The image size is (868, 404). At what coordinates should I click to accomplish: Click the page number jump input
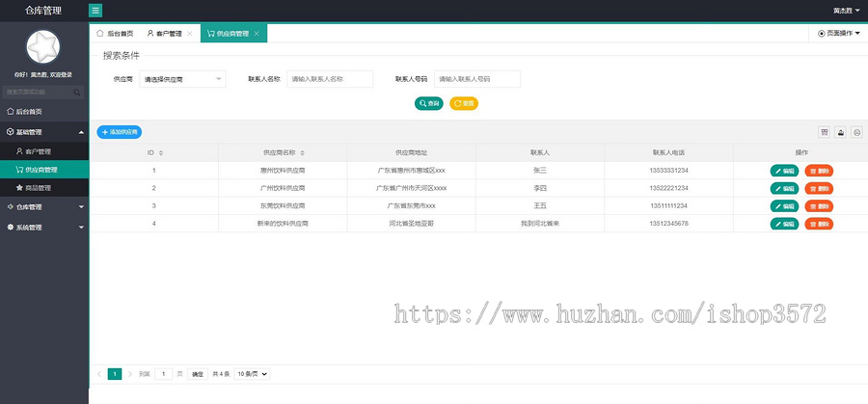tap(164, 374)
